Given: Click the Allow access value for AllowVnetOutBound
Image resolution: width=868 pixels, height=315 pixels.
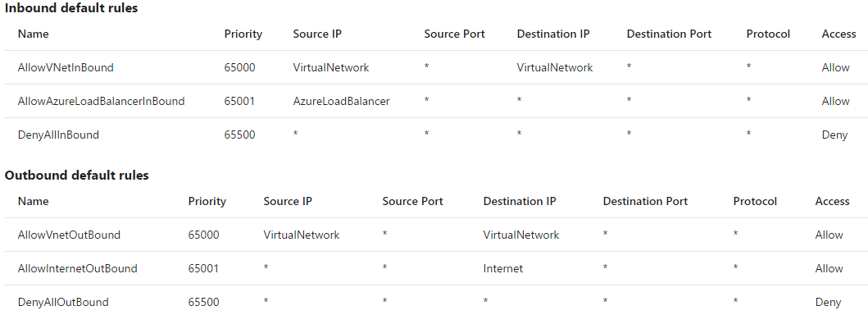Looking at the screenshot, I should pyautogui.click(x=829, y=235).
